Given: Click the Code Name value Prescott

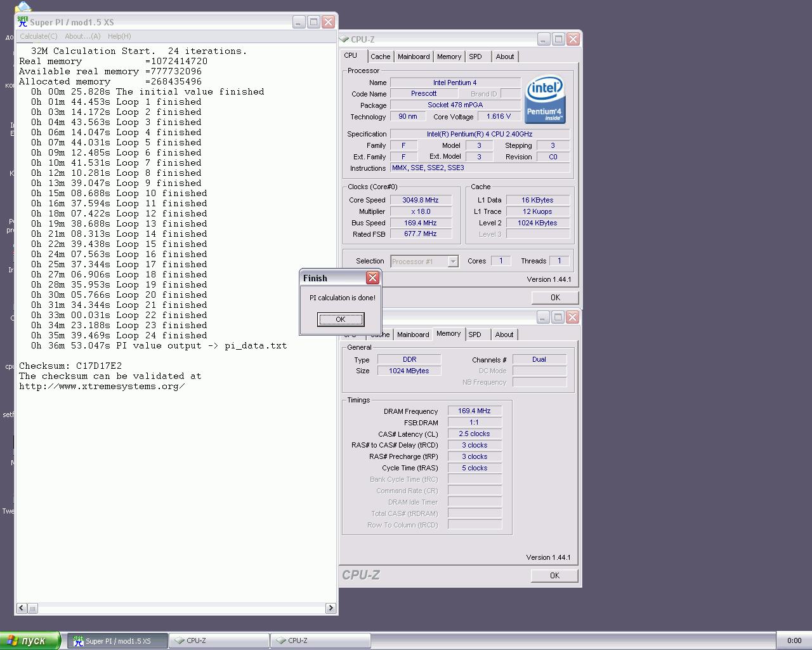Looking at the screenshot, I should click(x=424, y=93).
